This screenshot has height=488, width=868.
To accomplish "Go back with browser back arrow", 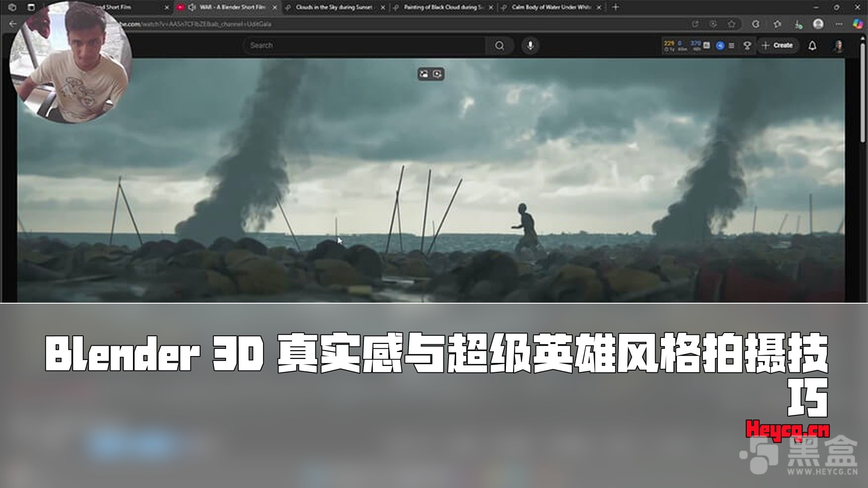I will click(x=13, y=24).
